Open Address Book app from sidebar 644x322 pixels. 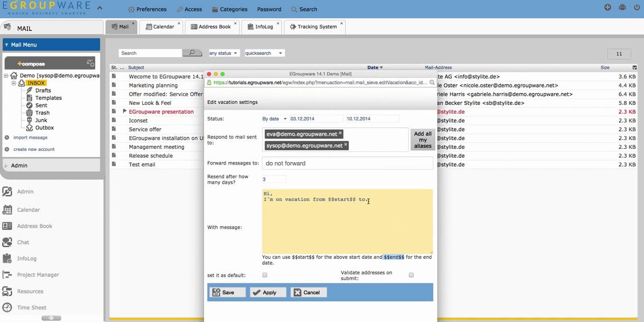click(x=34, y=226)
